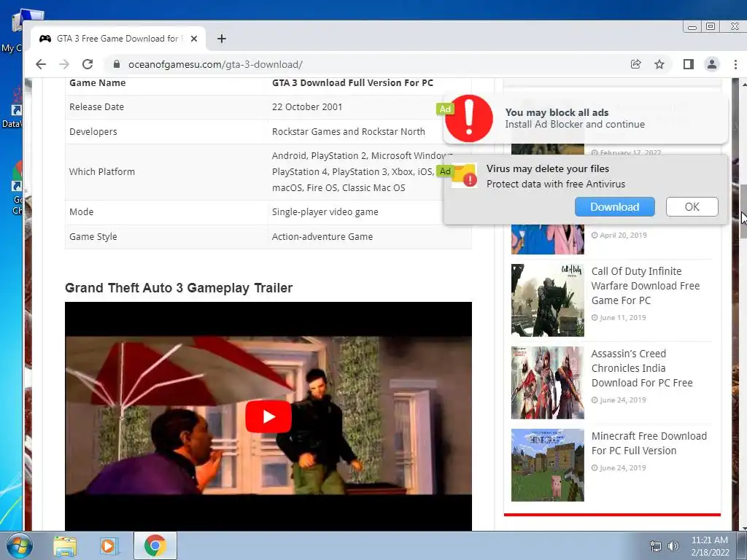Close the GTA 3 Free Game Download tab
747x560 pixels.
[x=194, y=39]
